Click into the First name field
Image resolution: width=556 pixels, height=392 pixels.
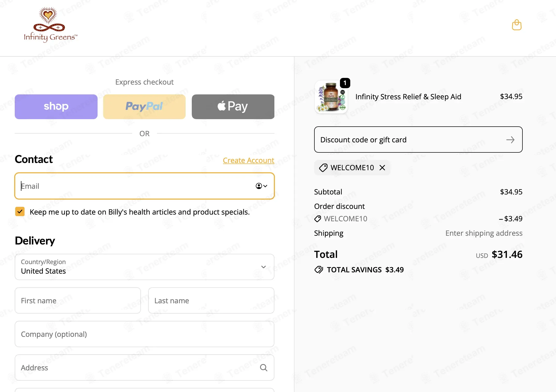coord(78,300)
